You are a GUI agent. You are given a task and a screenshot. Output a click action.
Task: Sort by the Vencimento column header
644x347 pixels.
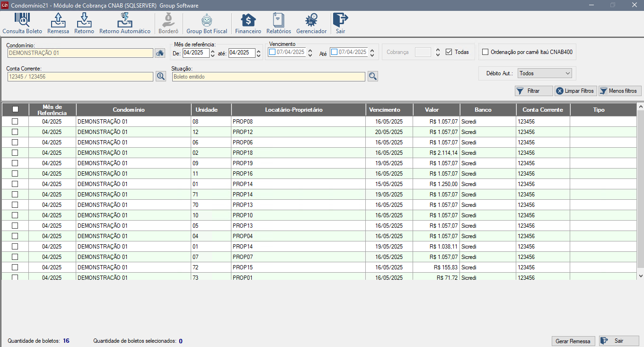[x=384, y=110]
